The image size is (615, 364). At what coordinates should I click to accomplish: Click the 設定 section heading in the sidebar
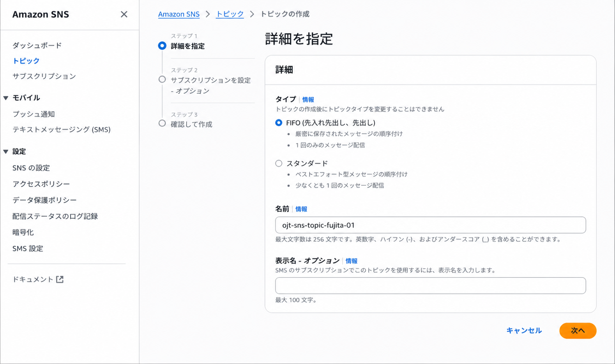click(19, 152)
